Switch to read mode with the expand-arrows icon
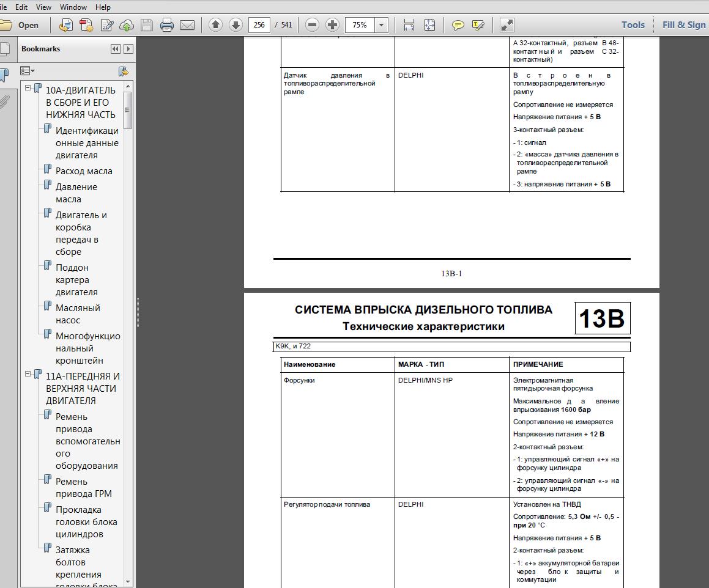Screen dimensions: 709x588 tap(507, 25)
